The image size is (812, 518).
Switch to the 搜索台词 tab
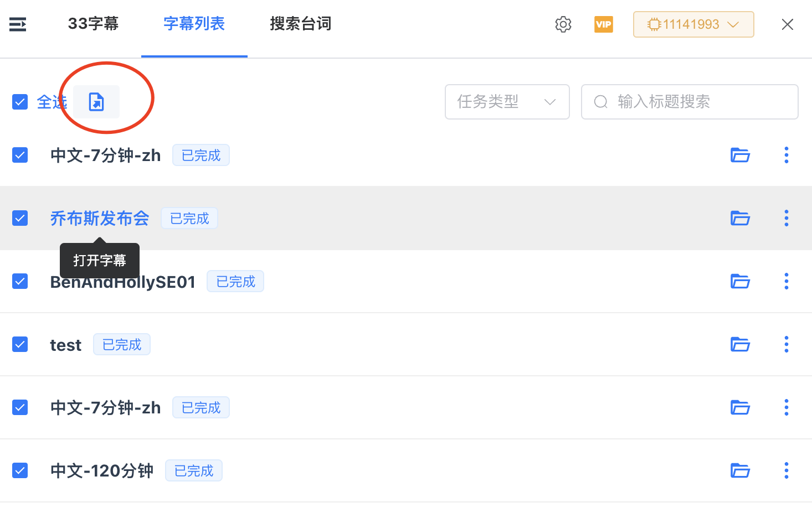301,24
